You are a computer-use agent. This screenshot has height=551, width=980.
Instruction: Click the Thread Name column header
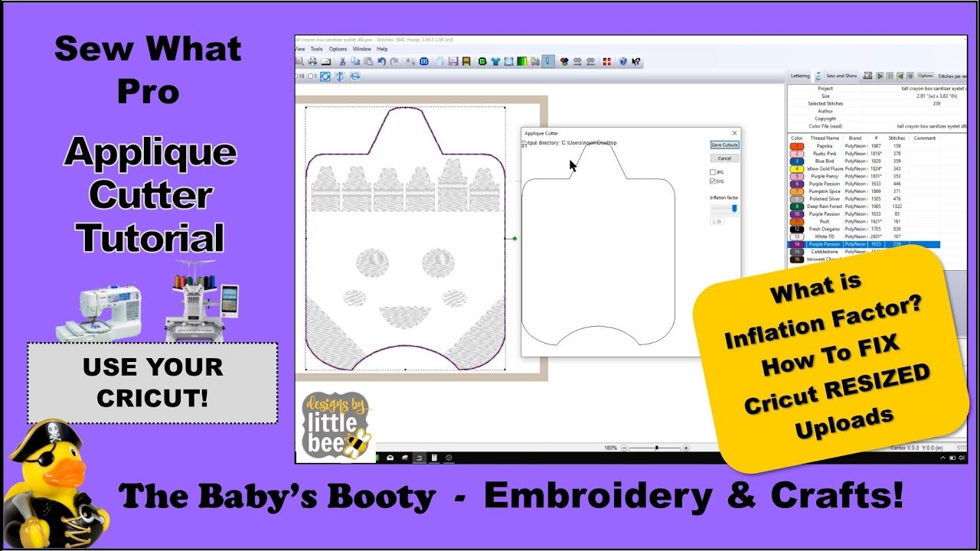click(825, 139)
